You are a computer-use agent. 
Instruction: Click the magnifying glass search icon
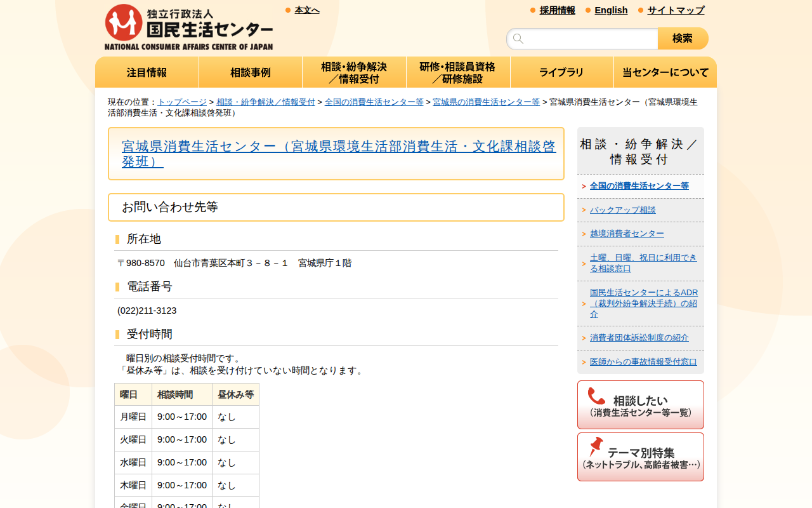[519, 38]
